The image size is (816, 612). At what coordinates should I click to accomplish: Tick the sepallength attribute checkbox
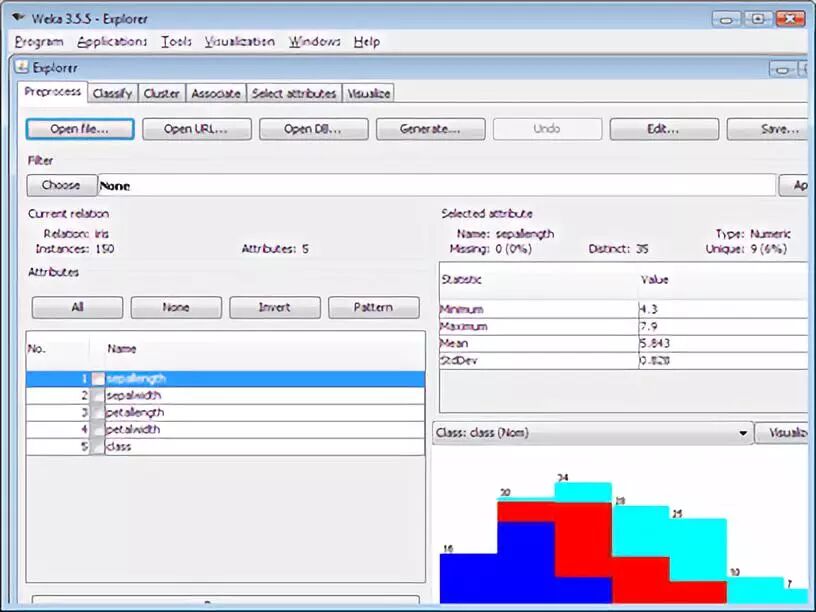[x=98, y=379]
